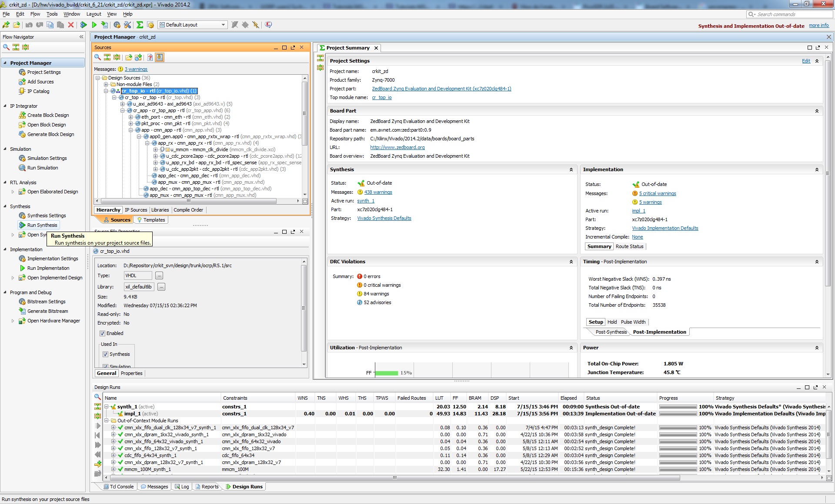835x504 pixels.
Task: Open Project Settings gear icon in toolbar
Action: click(x=117, y=25)
